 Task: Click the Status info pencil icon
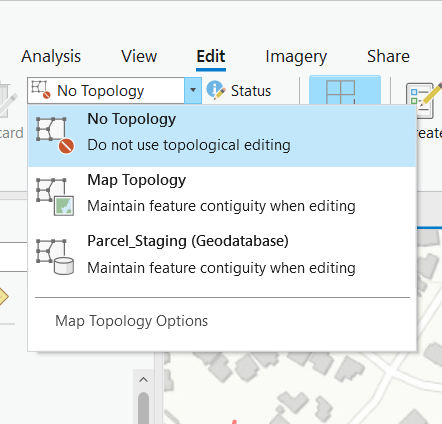(x=216, y=90)
